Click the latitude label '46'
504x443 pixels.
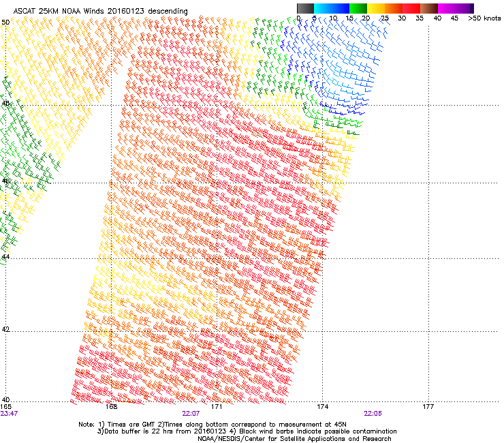(x=5, y=181)
